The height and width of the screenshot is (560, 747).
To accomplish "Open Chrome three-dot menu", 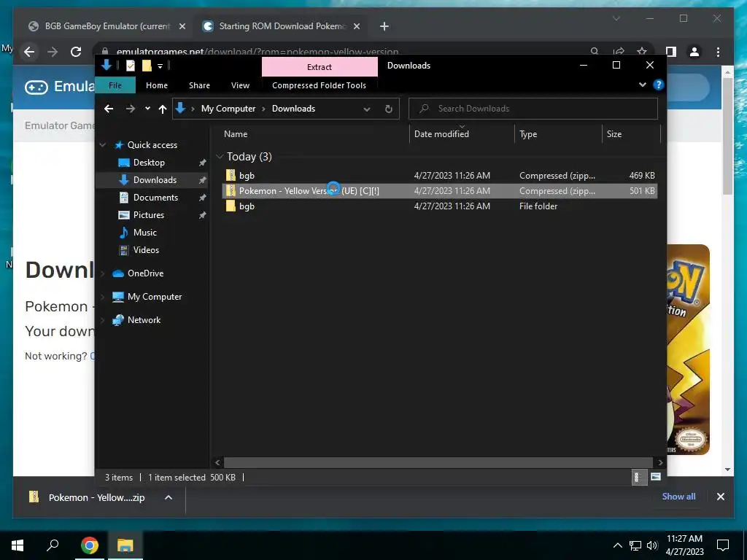I will [x=718, y=52].
